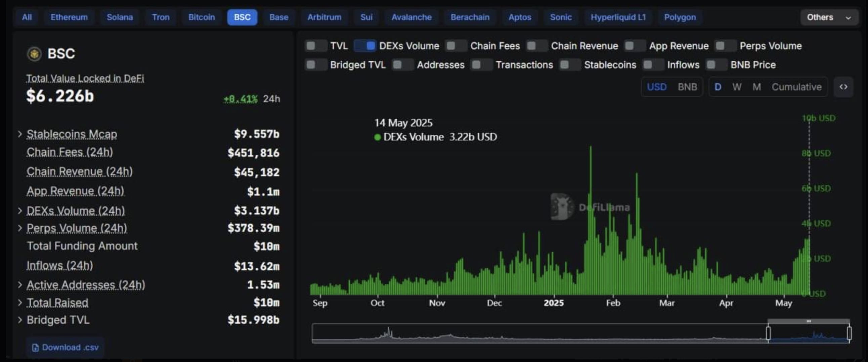Enable the Stablecoins switch
This screenshot has width=868, height=362.
tap(570, 65)
